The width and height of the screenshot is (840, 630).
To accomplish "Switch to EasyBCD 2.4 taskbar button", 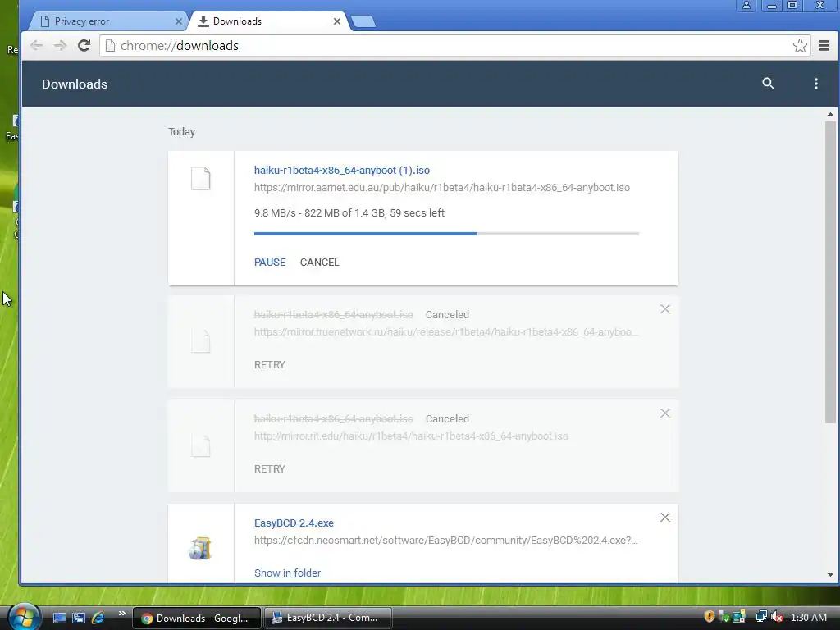I will point(328,618).
